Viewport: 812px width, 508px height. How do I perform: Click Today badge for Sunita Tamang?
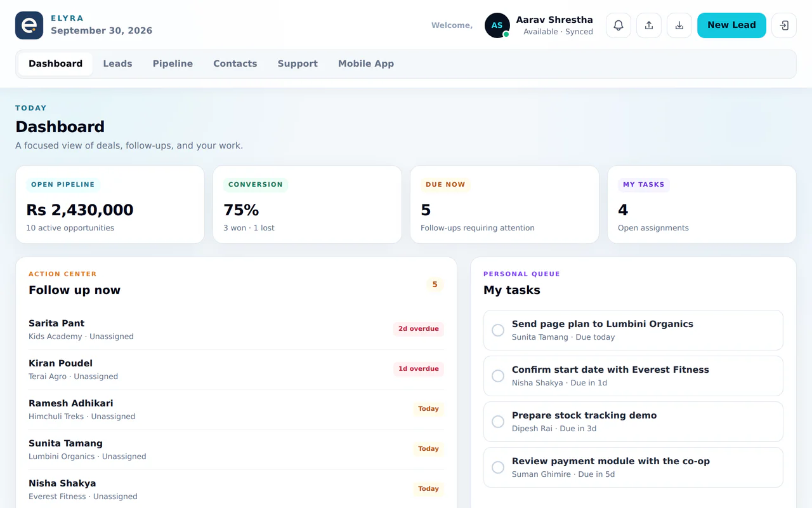click(x=428, y=449)
